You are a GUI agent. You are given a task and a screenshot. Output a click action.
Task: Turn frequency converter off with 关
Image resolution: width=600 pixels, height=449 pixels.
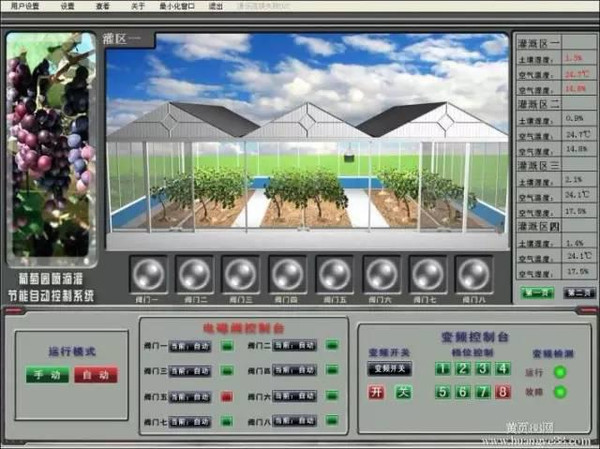(x=402, y=392)
